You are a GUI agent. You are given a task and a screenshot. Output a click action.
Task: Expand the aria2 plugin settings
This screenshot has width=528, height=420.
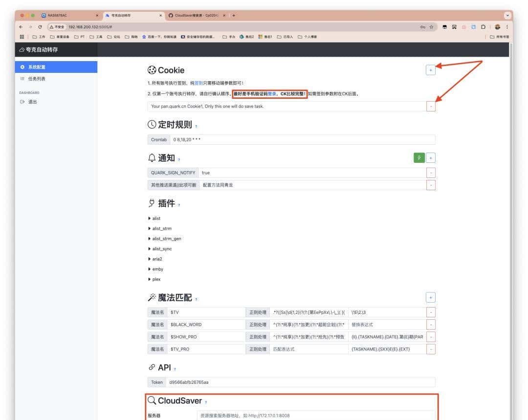[x=156, y=259]
